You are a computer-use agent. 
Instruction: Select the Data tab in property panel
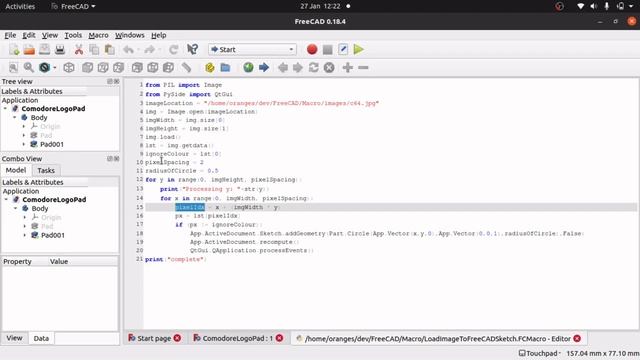[x=41, y=338]
